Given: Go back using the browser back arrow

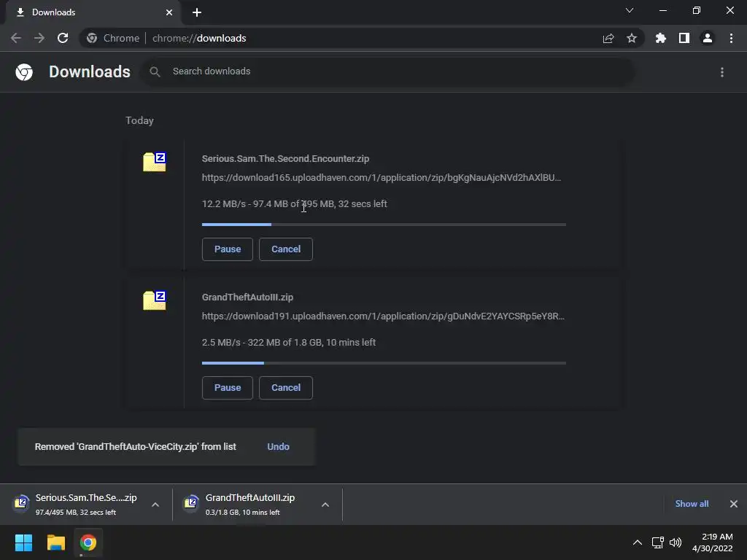Looking at the screenshot, I should (x=16, y=38).
